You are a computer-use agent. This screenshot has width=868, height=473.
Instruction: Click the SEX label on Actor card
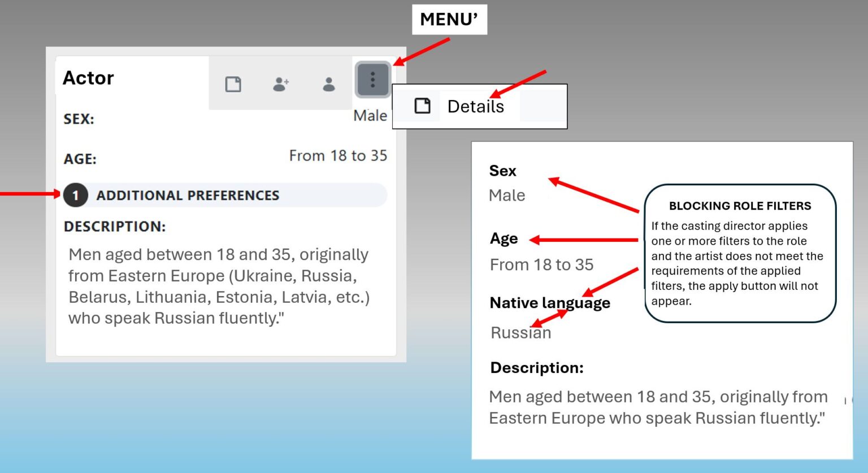[x=79, y=119]
